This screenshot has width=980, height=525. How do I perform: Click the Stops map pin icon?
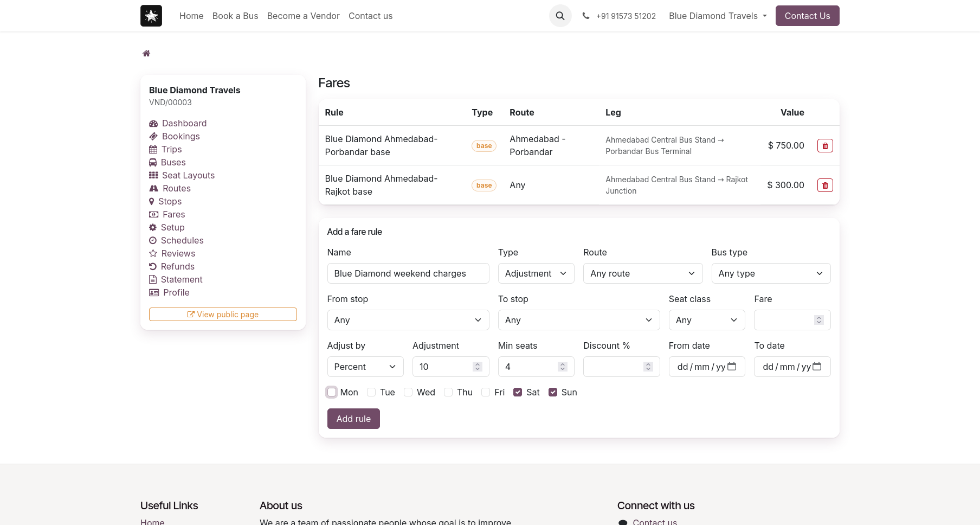tap(152, 201)
